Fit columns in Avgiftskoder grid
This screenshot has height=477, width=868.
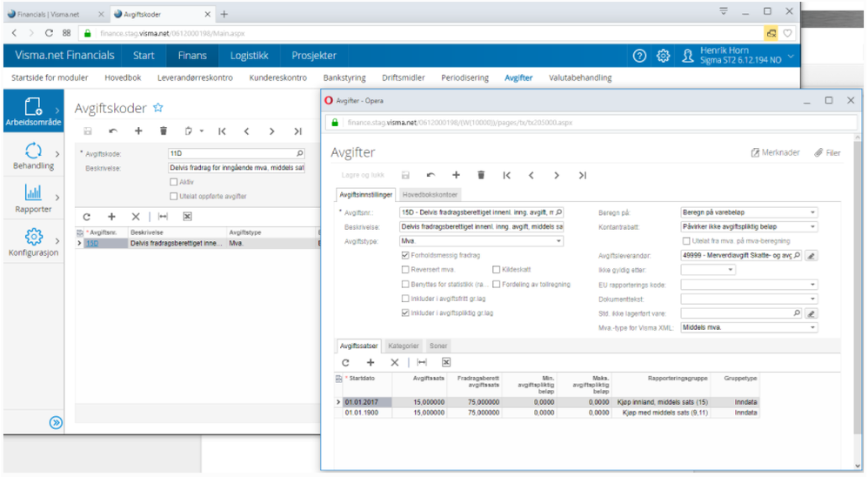(163, 217)
